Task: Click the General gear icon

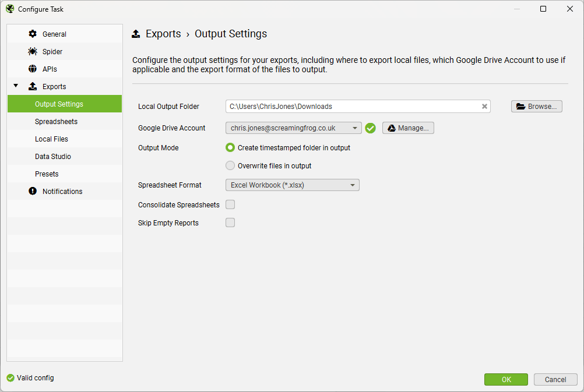Action: pyautogui.click(x=33, y=34)
